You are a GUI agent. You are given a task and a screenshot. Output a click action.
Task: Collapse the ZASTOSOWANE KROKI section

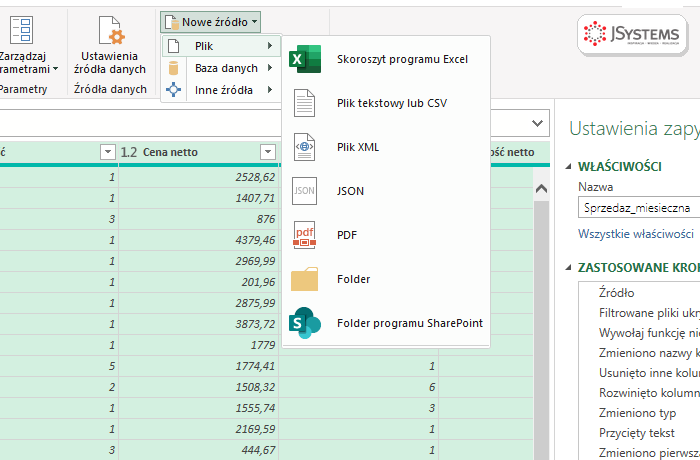pyautogui.click(x=568, y=268)
